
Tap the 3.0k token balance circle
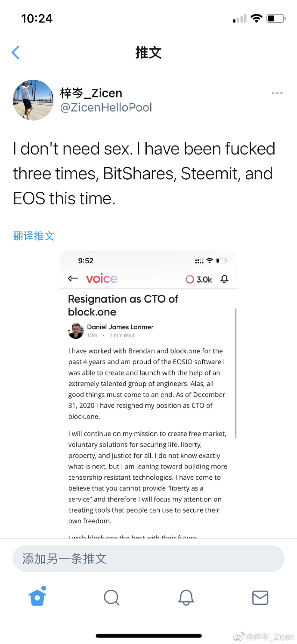[190, 279]
